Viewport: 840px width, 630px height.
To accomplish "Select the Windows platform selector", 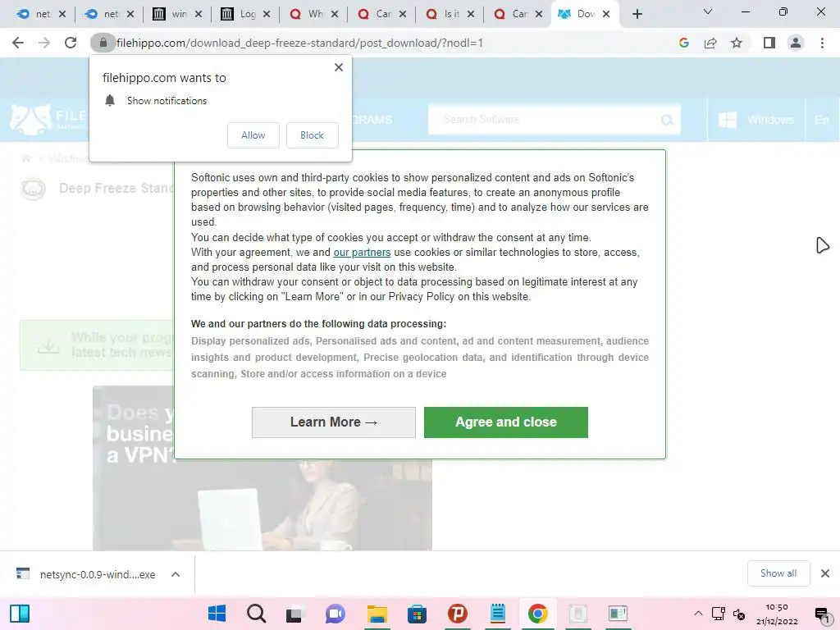I will click(x=756, y=120).
